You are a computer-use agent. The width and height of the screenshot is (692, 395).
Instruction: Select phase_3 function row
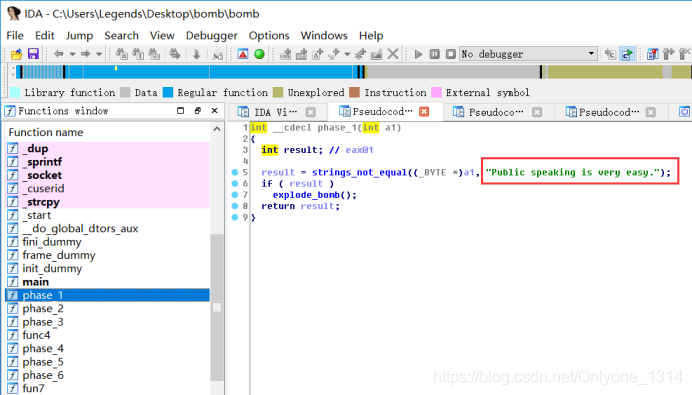point(108,322)
